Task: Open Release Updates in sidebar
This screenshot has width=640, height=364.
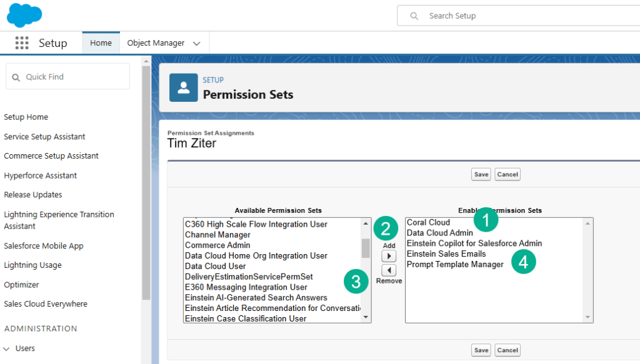Action: click(33, 195)
